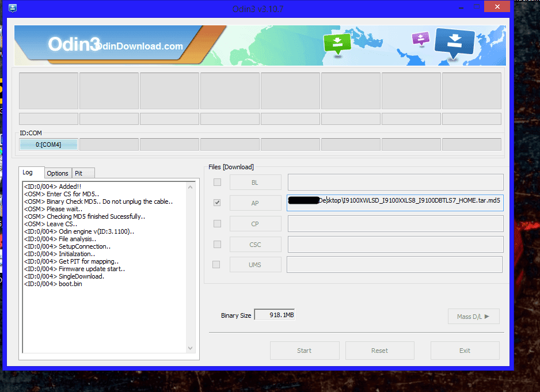Click the Start button
Image resolution: width=540 pixels, height=392 pixels.
point(305,351)
